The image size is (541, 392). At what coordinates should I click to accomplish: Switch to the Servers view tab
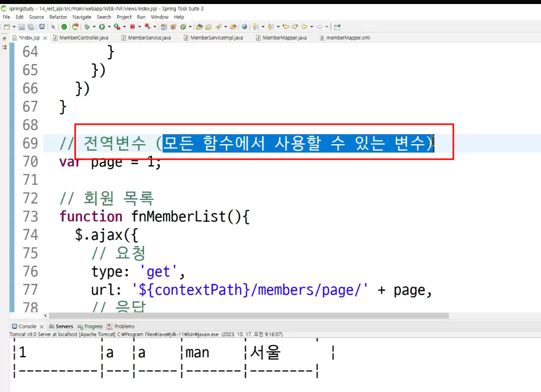(x=61, y=326)
